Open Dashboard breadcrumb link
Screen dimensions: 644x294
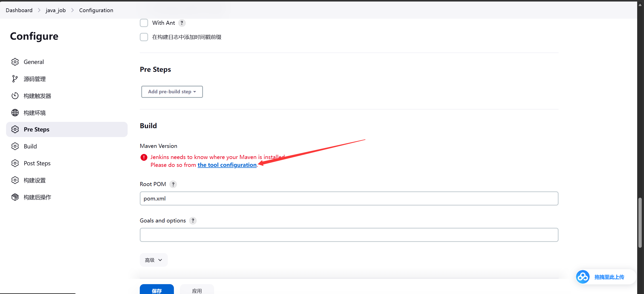[19, 10]
